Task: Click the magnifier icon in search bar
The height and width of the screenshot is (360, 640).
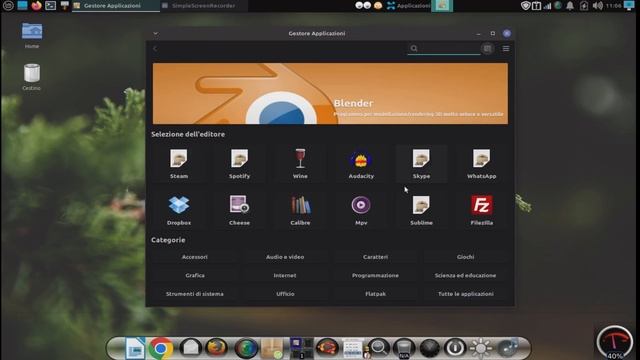Action: 414,48
